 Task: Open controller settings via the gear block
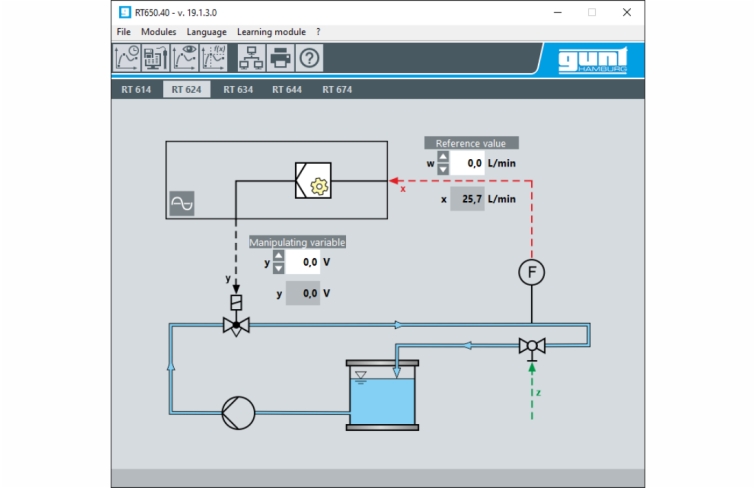(x=319, y=185)
